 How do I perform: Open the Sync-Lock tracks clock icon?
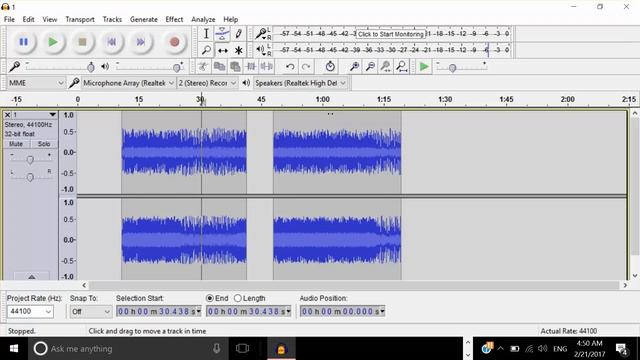click(330, 66)
